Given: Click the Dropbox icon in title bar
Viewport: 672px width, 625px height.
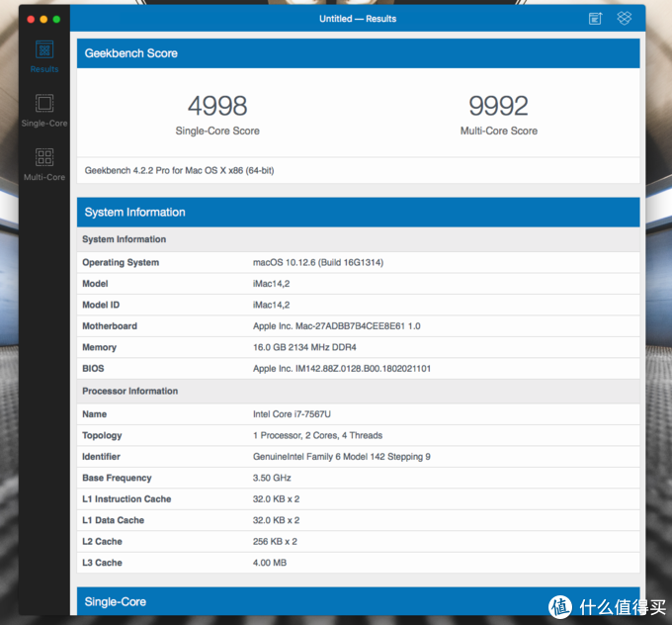Looking at the screenshot, I should pyautogui.click(x=624, y=18).
